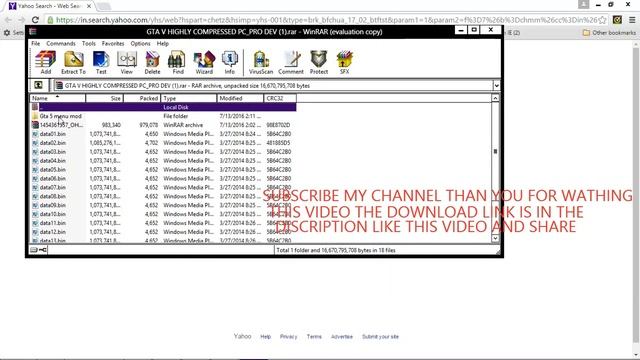Screen dimensions: 640x360
Task: Sort files by CRC32 column
Action: 280,98
